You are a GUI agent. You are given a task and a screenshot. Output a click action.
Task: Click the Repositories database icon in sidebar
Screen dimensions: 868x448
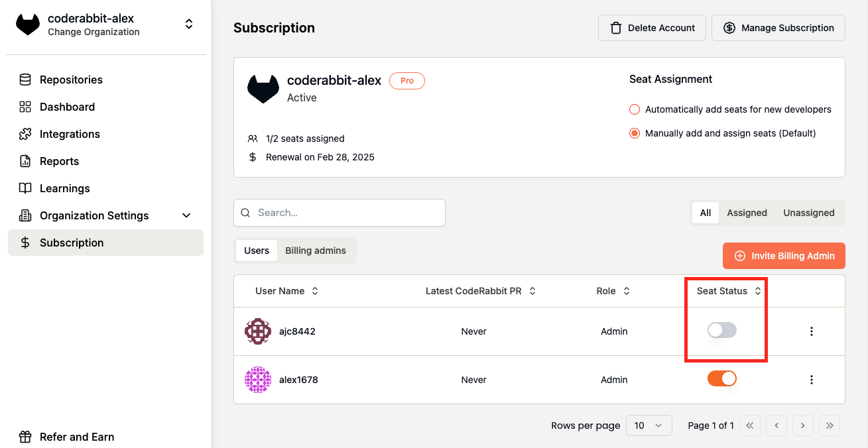point(25,80)
